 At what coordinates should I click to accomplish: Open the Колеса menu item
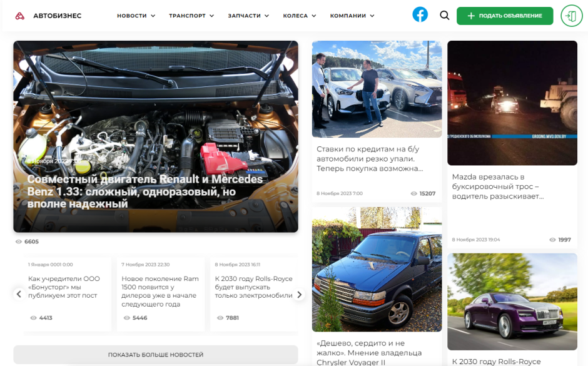pos(299,16)
